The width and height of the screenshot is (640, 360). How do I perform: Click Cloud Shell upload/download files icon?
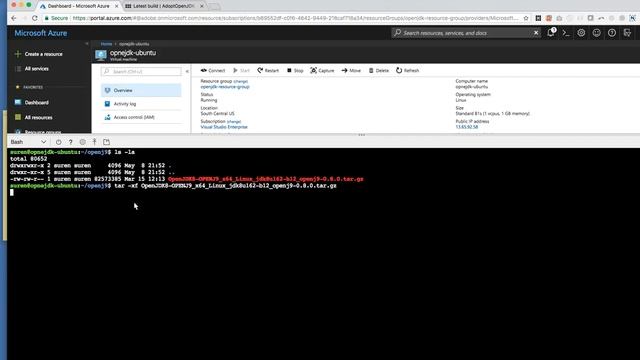pos(94,142)
